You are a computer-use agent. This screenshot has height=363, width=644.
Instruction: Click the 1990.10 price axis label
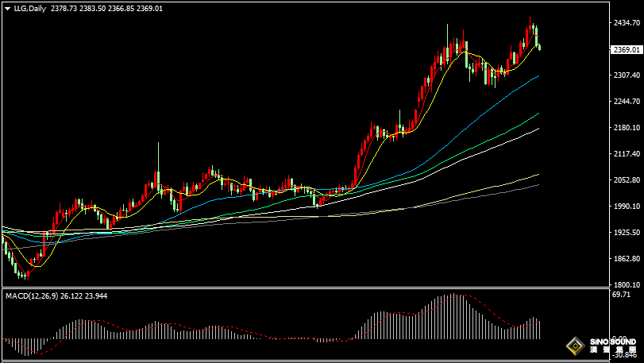[x=627, y=207]
